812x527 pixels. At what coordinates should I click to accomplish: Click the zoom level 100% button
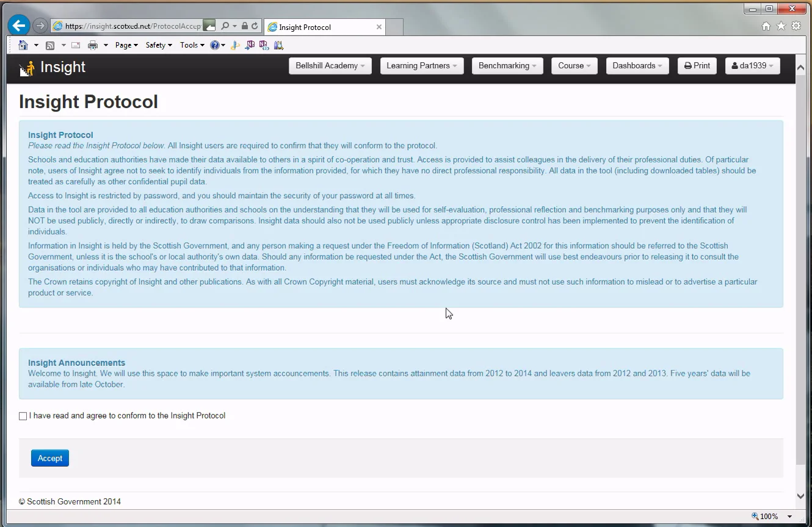[765, 517]
